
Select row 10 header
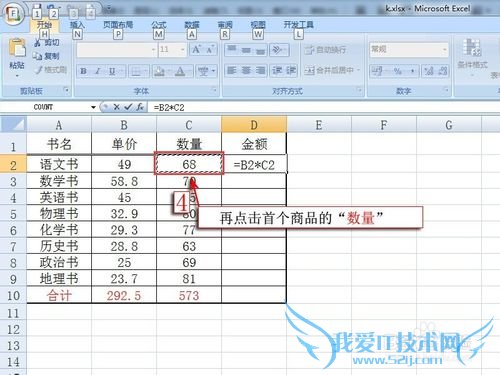[13, 295]
